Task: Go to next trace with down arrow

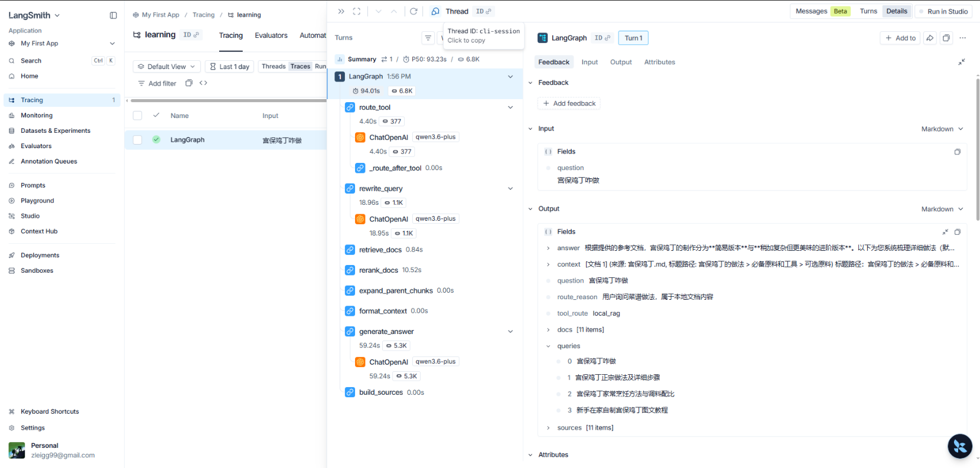Action: click(x=379, y=11)
